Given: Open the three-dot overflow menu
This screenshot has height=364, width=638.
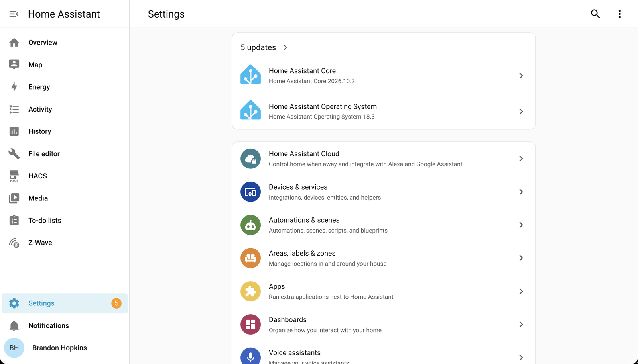Looking at the screenshot, I should 620,14.
